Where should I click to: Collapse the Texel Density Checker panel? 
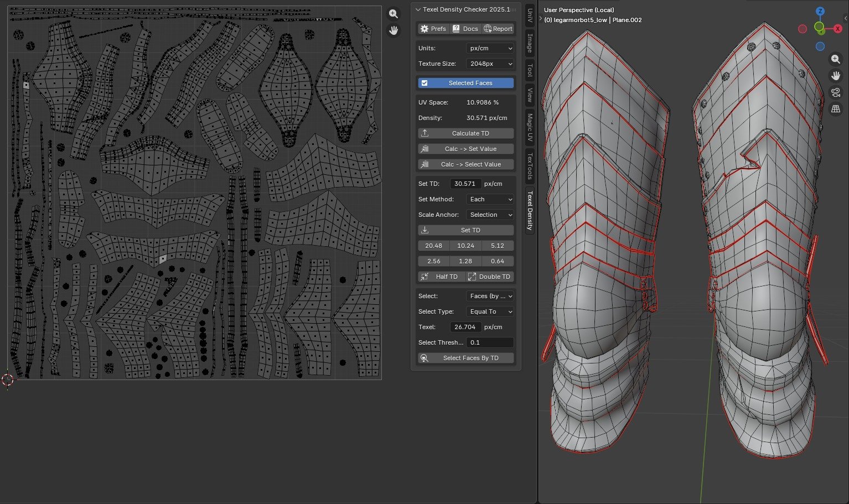click(418, 9)
